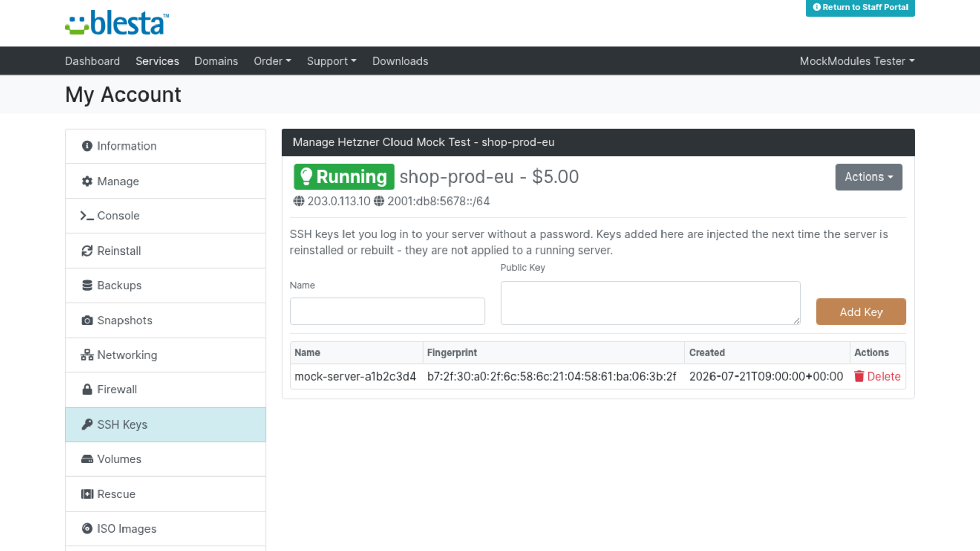Click the created date 2026-07-21T09:00:00+00:00
This screenshot has width=980, height=551.
pyautogui.click(x=766, y=377)
